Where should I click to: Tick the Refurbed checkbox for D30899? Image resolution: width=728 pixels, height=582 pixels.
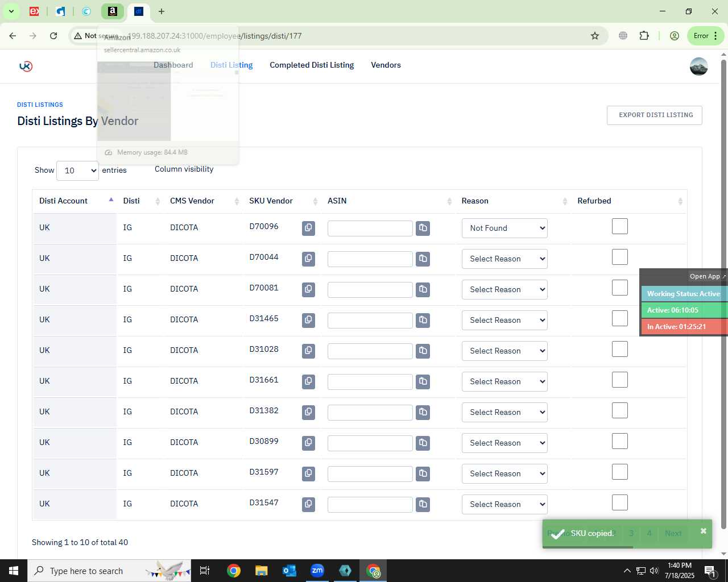click(x=620, y=441)
